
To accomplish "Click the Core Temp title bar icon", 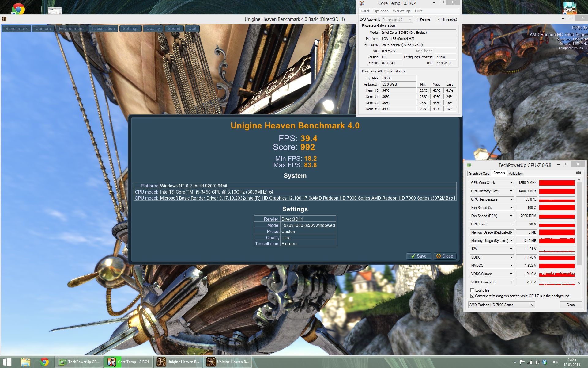I will tap(362, 3).
